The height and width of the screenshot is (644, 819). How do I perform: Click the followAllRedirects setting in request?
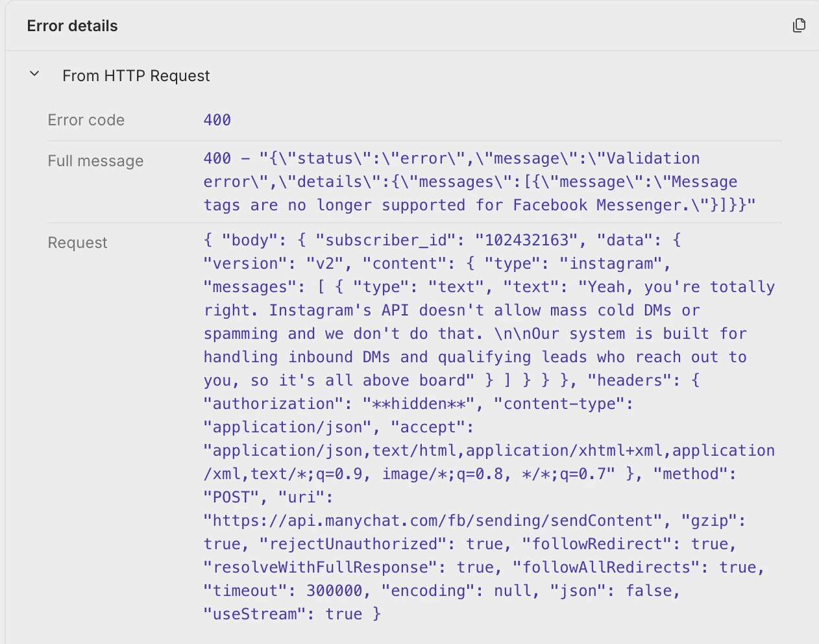point(606,567)
